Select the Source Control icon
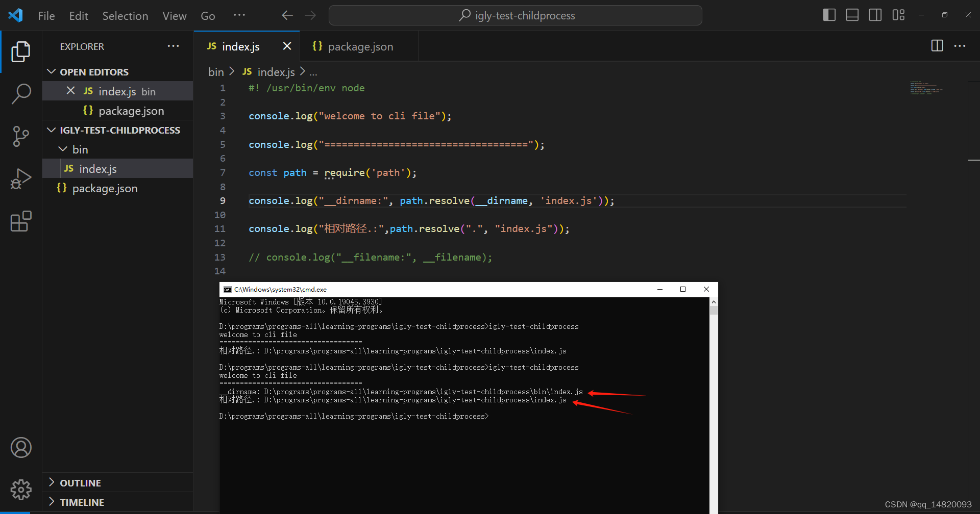Screen dimensions: 980x514 click(21, 136)
